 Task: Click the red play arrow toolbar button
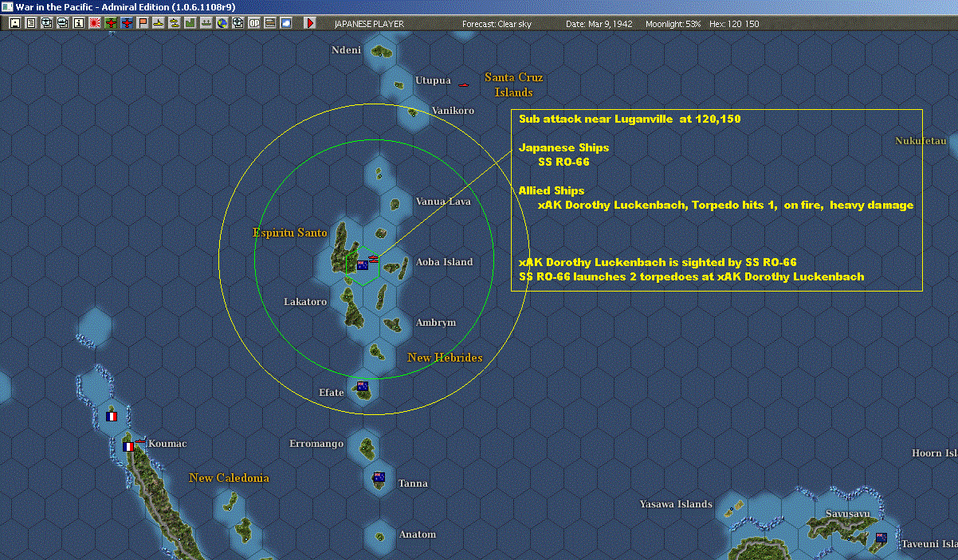310,23
